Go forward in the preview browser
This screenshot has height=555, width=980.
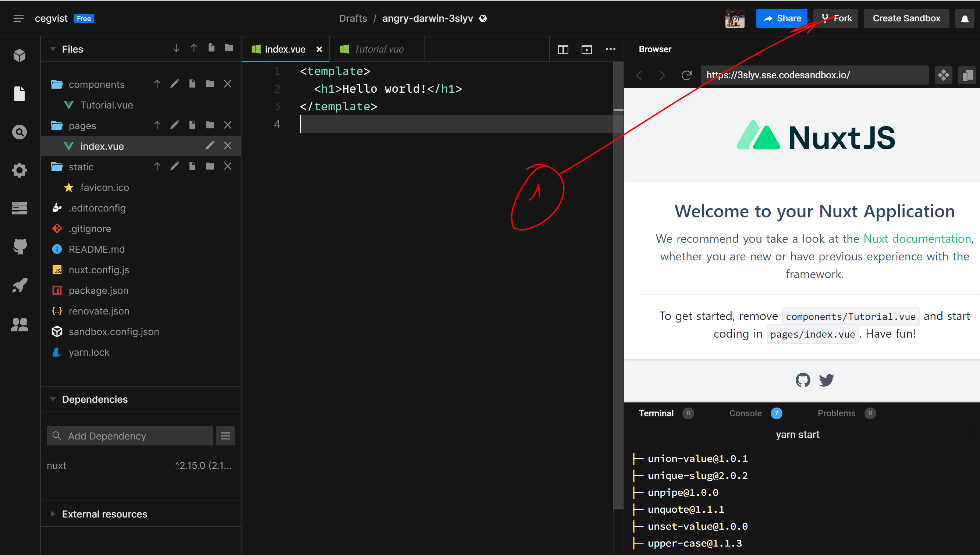(x=662, y=75)
